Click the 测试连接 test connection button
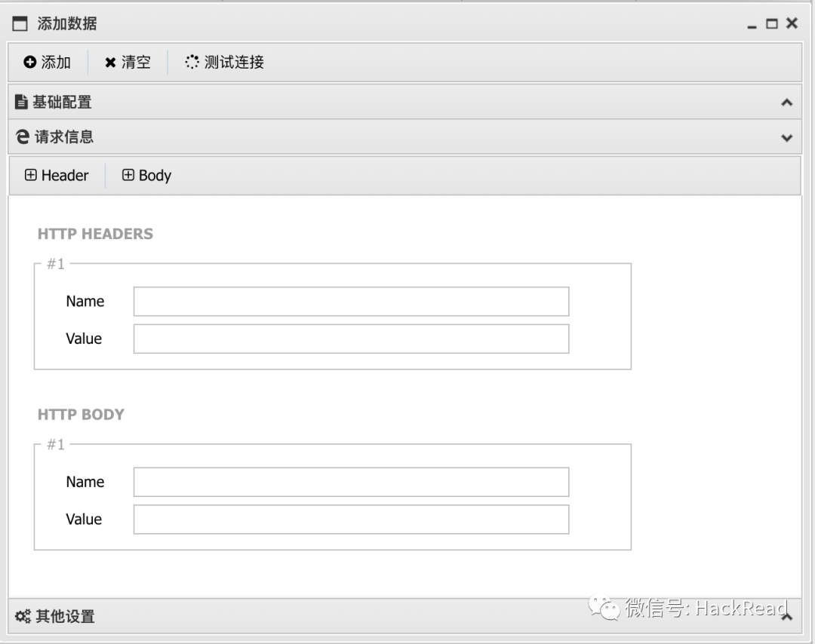 pos(225,63)
